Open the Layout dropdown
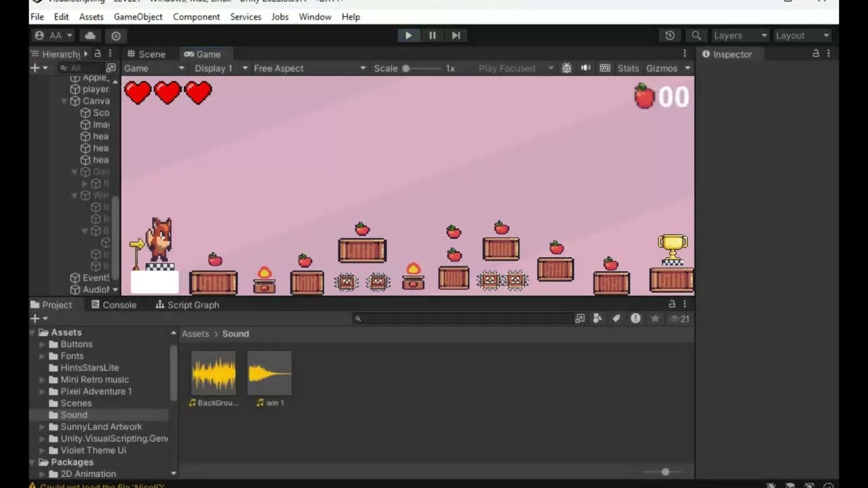 (x=802, y=35)
